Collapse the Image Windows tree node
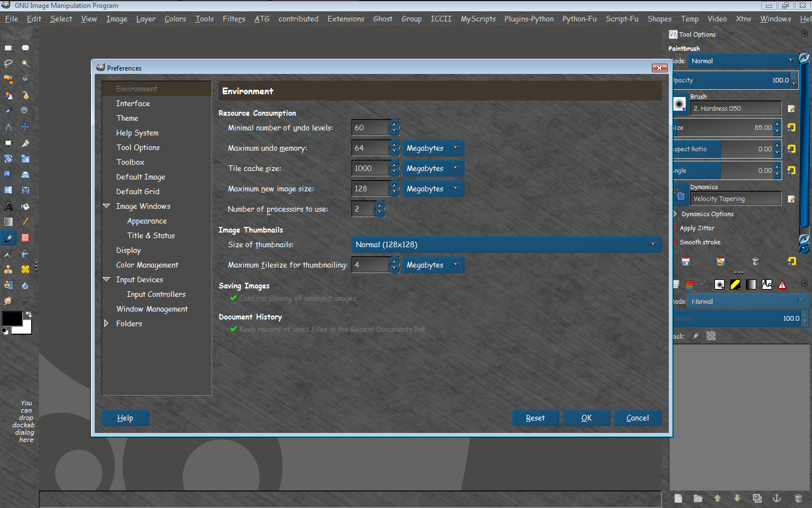The height and width of the screenshot is (508, 812). click(x=106, y=207)
